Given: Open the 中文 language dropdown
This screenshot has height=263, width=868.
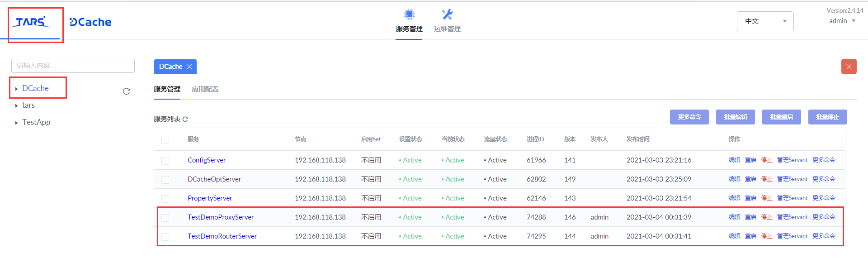Looking at the screenshot, I should [x=765, y=21].
